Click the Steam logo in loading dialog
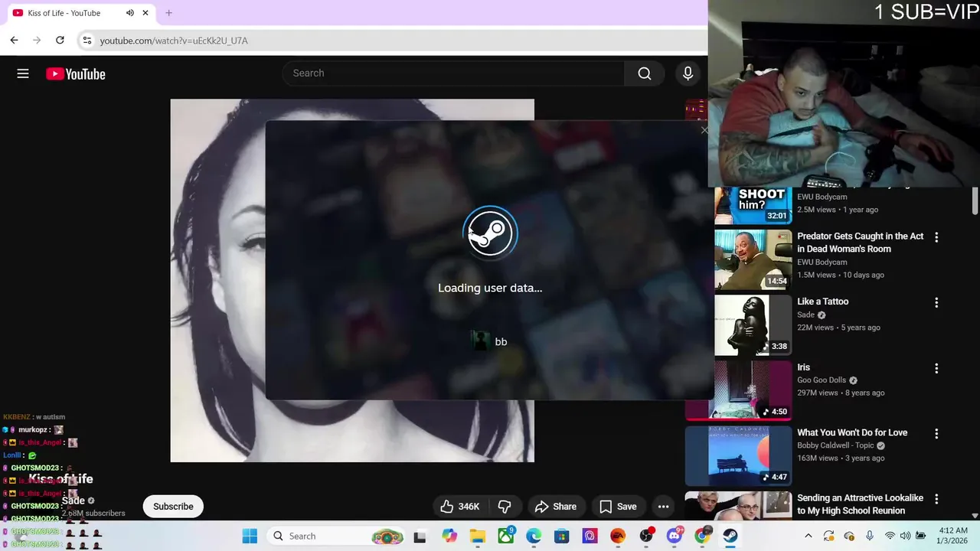980x551 pixels. [x=490, y=232]
